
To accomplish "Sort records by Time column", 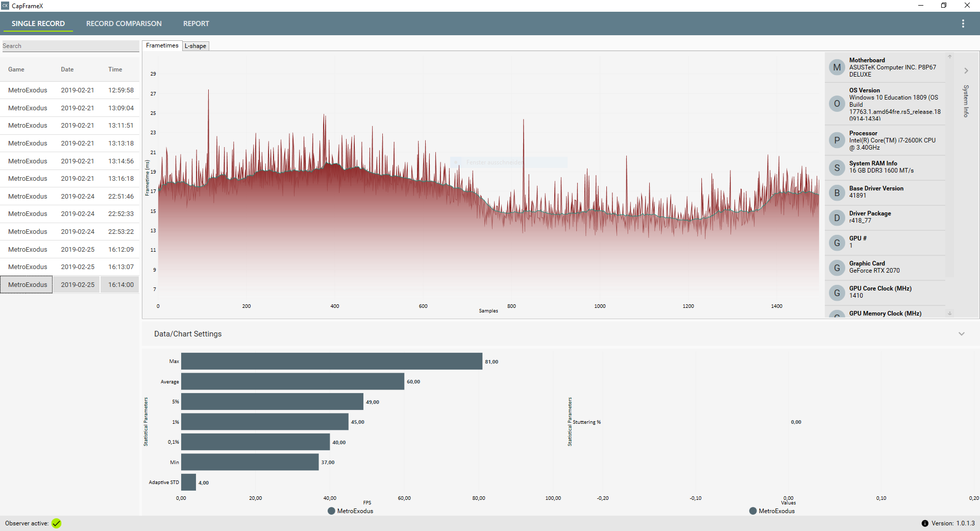I will point(115,69).
